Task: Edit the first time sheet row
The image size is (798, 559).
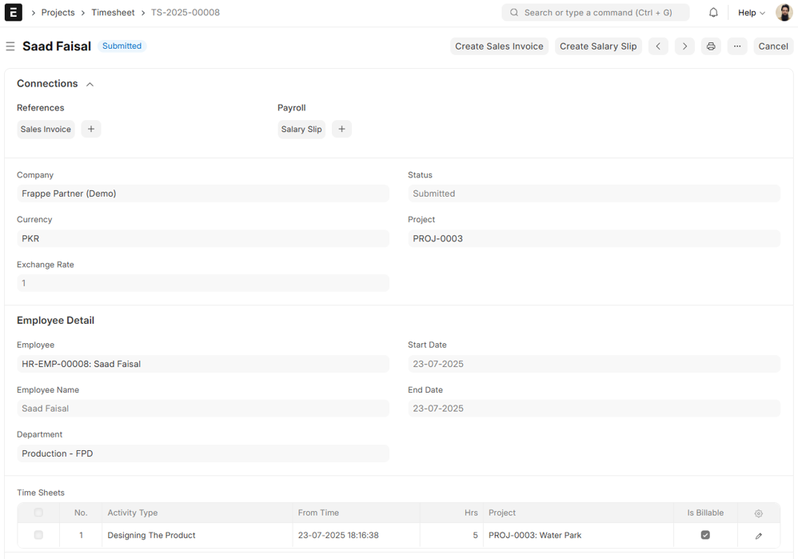Action: (x=758, y=536)
